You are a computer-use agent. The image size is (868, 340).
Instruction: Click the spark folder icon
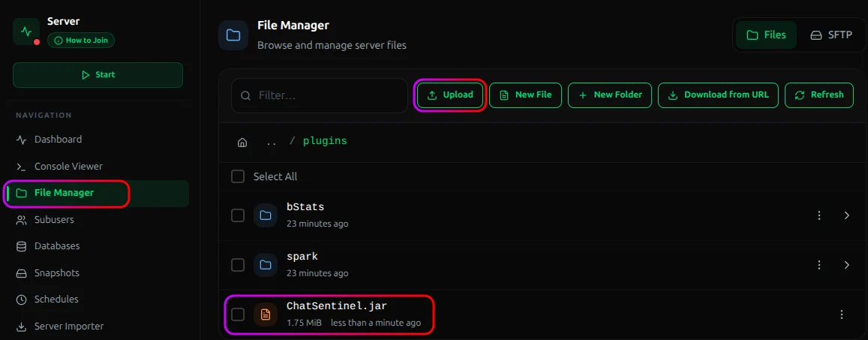coord(265,265)
